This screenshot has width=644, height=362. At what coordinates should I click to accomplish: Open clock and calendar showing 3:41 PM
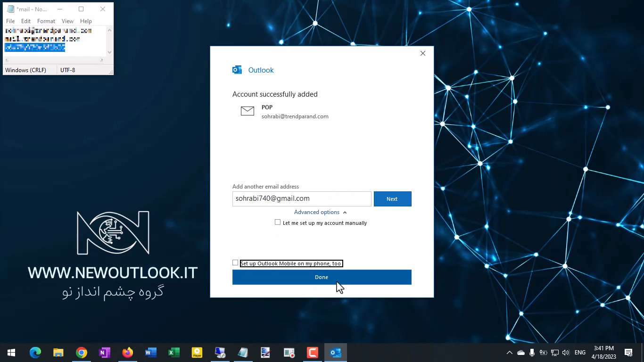pyautogui.click(x=603, y=353)
